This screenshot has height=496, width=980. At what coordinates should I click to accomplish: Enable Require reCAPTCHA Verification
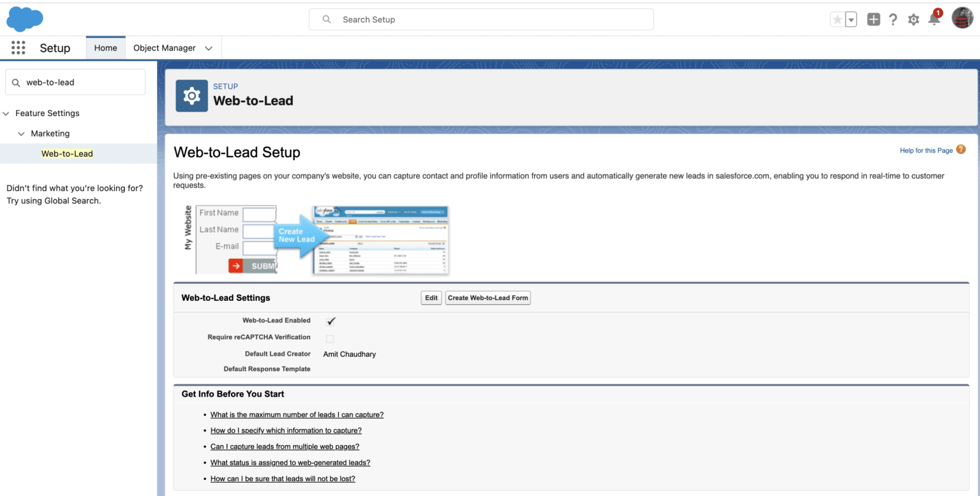(x=330, y=339)
